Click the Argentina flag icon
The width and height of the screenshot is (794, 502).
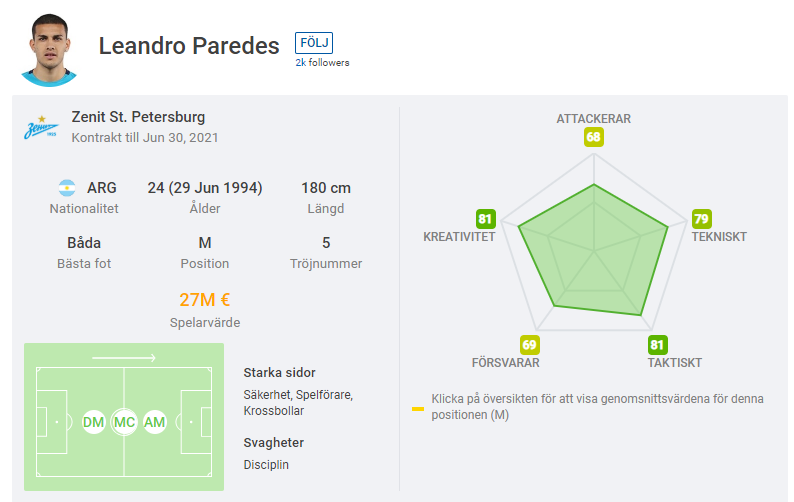coord(67,188)
